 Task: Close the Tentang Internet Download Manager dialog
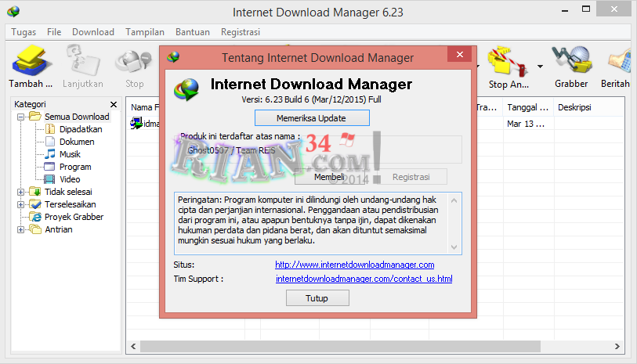click(459, 54)
